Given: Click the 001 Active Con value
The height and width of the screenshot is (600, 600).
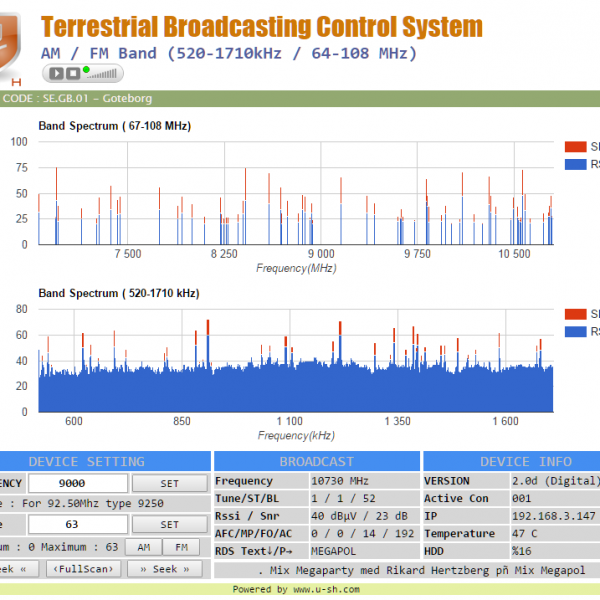Looking at the screenshot, I should [x=522, y=498].
